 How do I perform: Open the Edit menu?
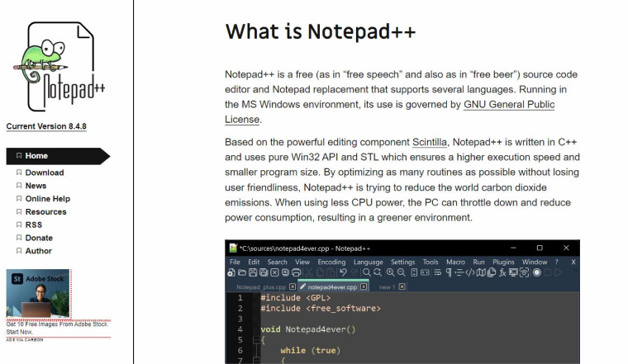(254, 262)
